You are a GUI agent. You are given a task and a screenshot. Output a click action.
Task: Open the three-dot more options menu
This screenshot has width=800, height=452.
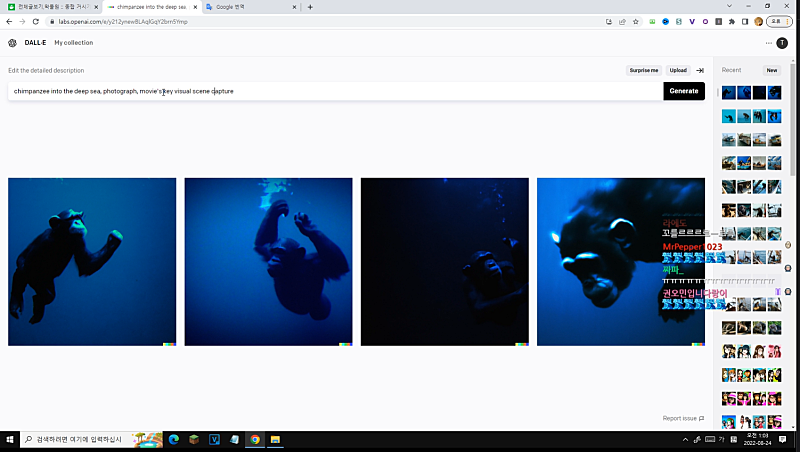[768, 43]
